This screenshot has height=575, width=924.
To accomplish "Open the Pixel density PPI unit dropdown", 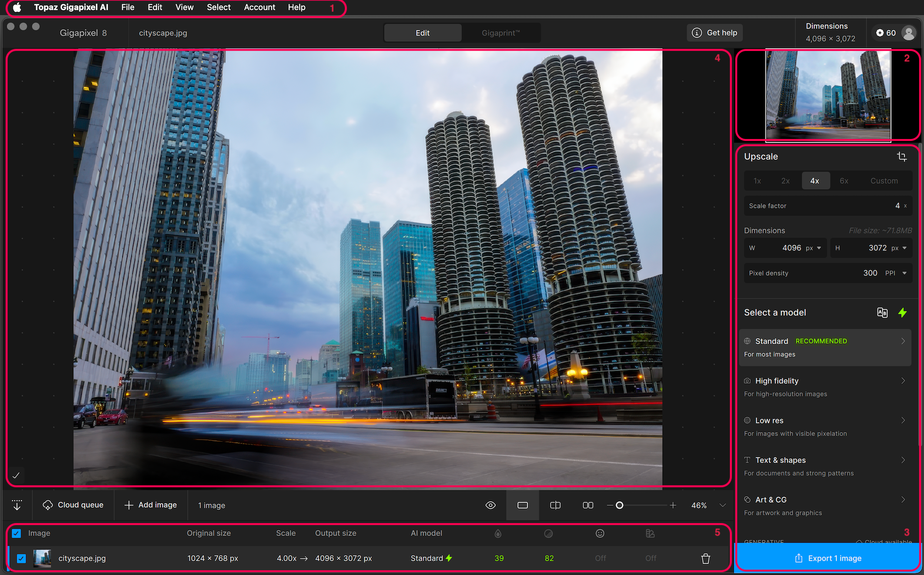I will pos(904,273).
